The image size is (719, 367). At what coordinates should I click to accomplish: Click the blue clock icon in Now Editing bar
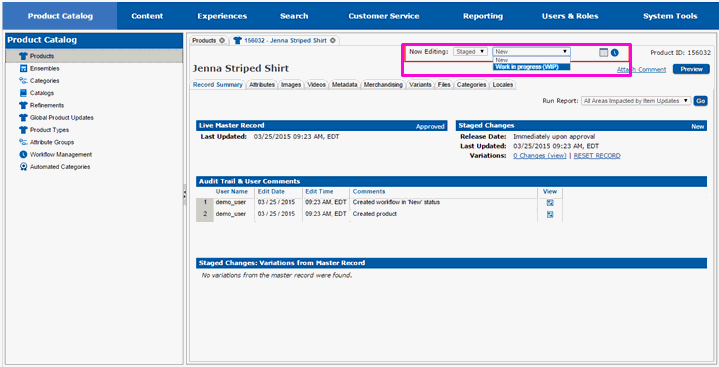point(614,53)
